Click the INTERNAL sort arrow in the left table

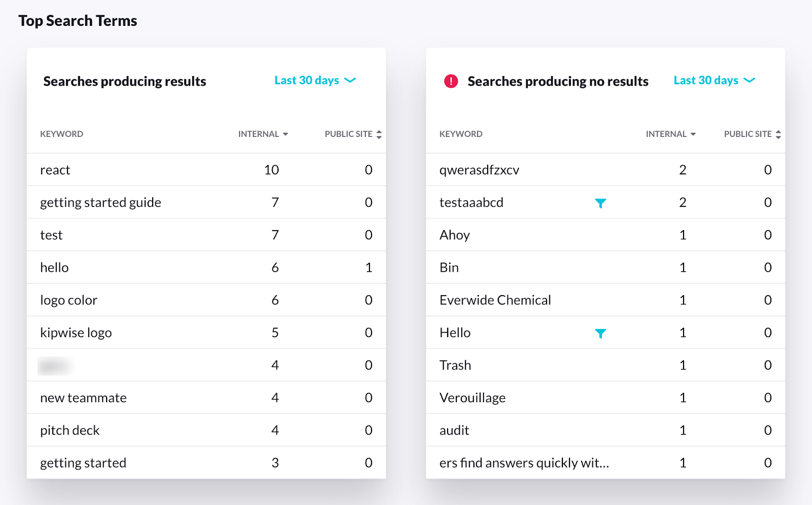tap(286, 134)
